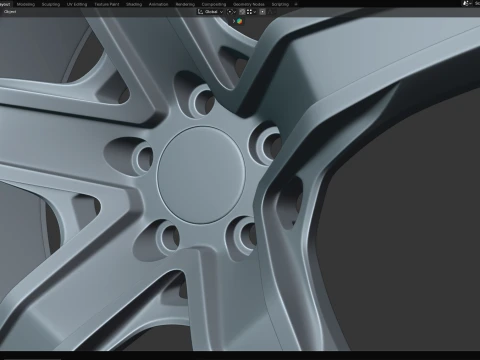Toggle snapping magnet icon
This screenshot has width=480, height=360.
click(x=242, y=12)
